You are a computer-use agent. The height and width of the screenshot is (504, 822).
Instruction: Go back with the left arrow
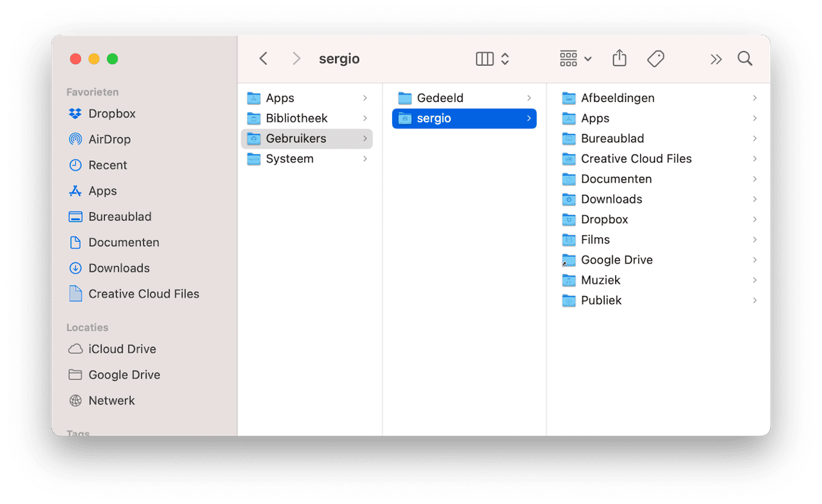(x=264, y=59)
